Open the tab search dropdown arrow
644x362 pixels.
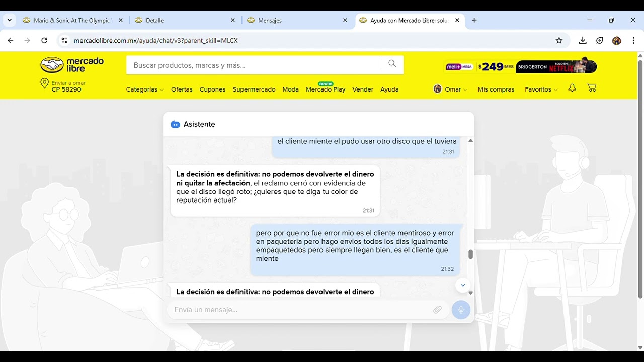click(9, 20)
